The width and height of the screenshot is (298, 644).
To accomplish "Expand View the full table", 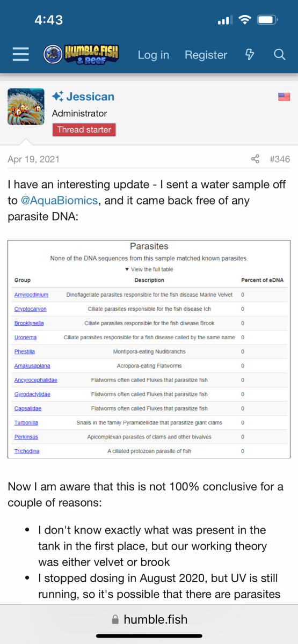I will coord(149,269).
